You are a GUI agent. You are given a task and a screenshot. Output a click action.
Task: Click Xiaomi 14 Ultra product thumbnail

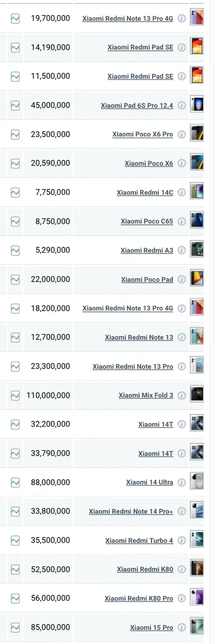point(197,482)
